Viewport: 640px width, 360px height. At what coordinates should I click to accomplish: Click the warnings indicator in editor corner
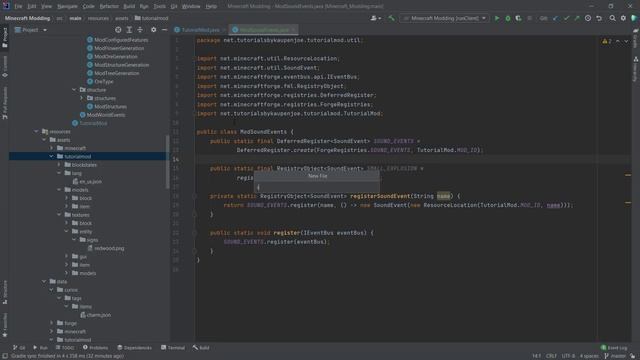point(607,41)
